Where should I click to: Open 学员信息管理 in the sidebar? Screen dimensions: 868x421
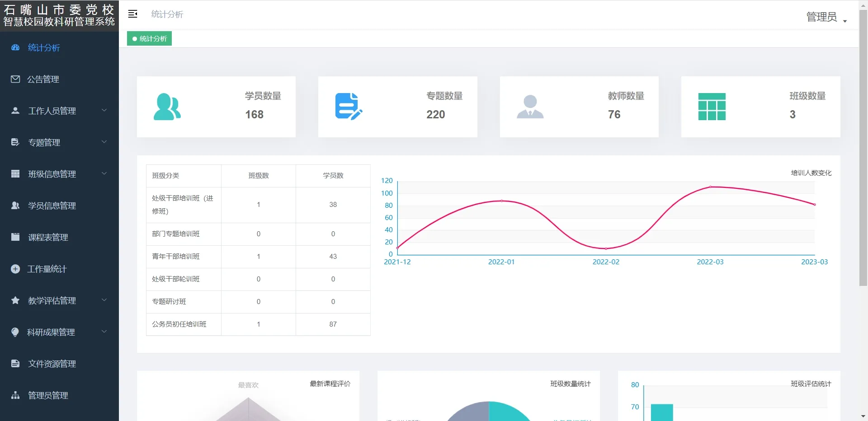click(52, 206)
